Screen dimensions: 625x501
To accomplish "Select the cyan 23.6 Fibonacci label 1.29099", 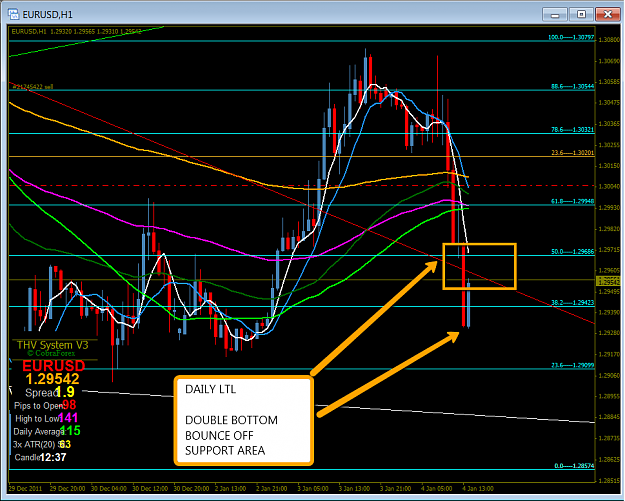I will pyautogui.click(x=572, y=365).
